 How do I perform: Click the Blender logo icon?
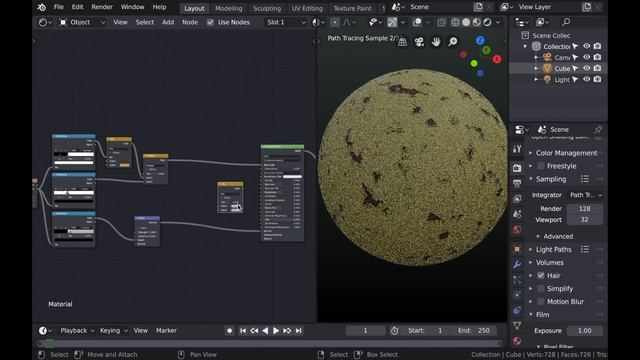click(x=41, y=7)
